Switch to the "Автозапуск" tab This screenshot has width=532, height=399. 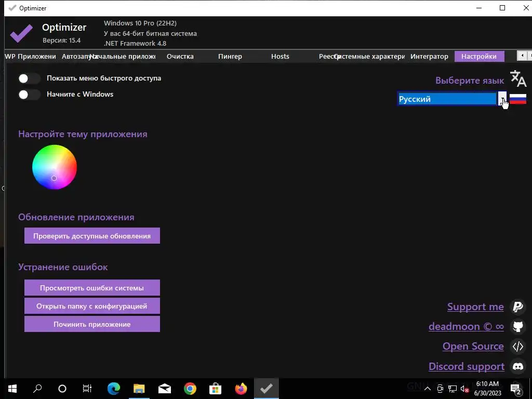[x=76, y=56]
